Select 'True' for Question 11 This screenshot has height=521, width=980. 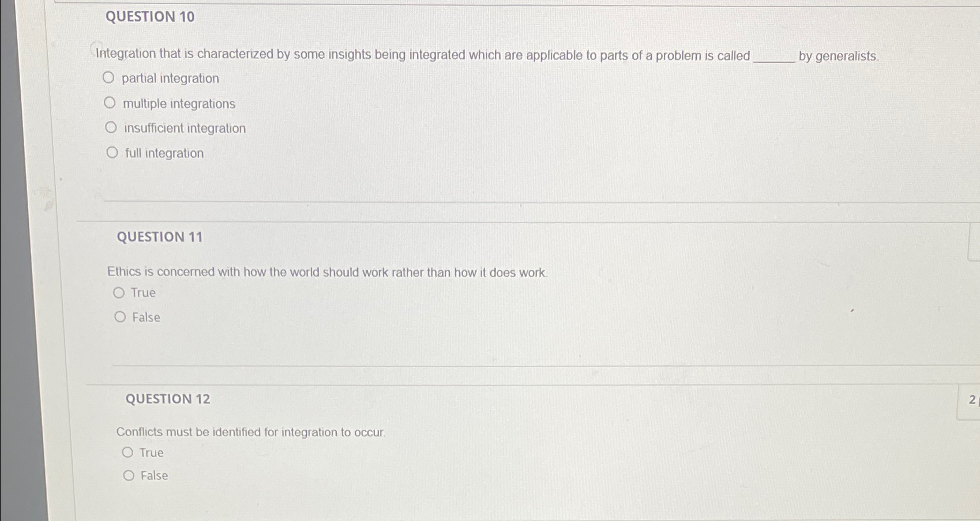(119, 292)
